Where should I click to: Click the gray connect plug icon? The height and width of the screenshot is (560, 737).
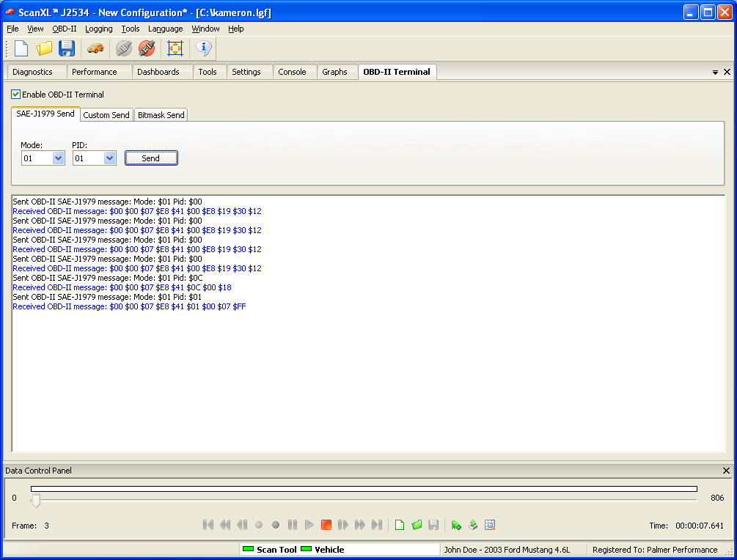coord(124,48)
